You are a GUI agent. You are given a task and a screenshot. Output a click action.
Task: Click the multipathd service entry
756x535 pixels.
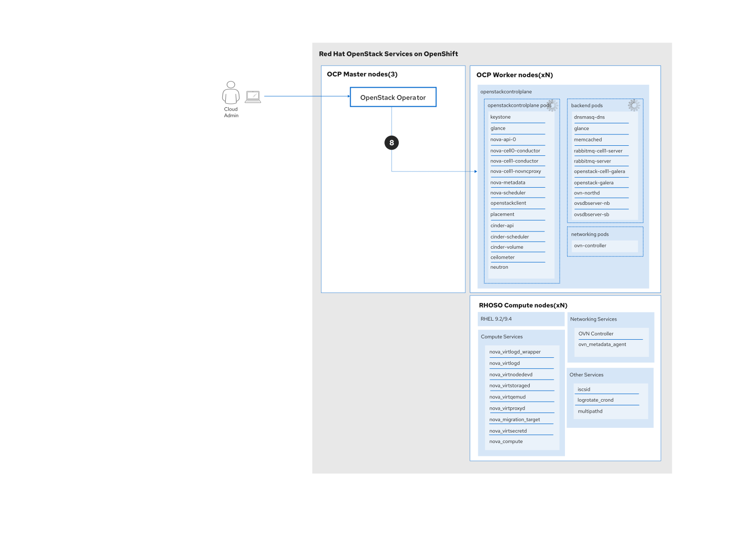(x=590, y=412)
